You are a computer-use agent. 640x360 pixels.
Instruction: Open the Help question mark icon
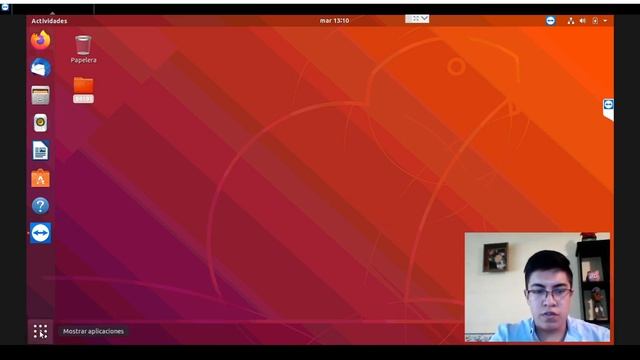(x=40, y=206)
